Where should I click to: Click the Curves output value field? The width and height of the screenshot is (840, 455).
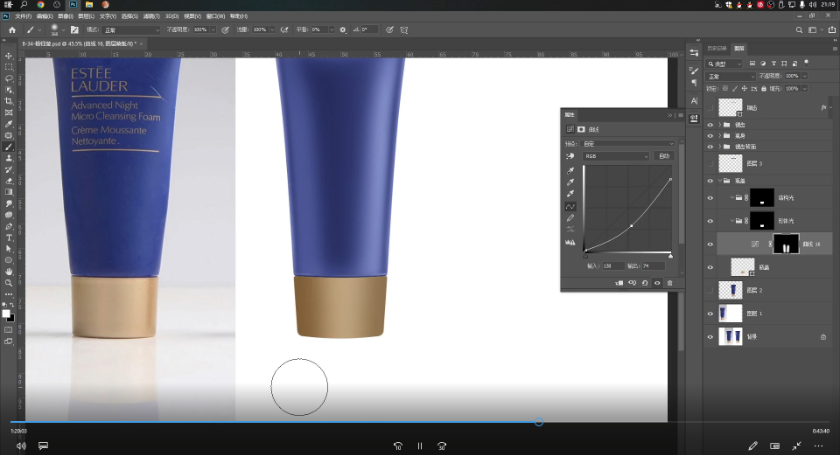[653, 266]
